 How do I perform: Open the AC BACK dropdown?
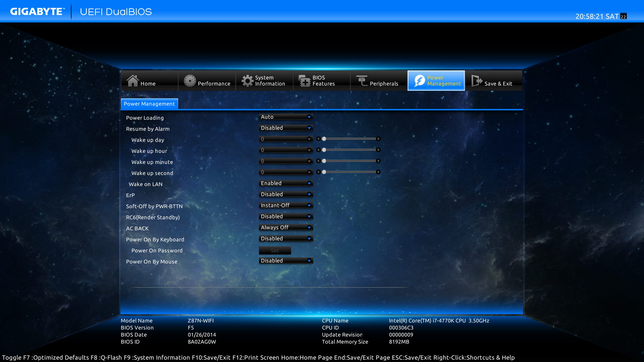click(286, 228)
